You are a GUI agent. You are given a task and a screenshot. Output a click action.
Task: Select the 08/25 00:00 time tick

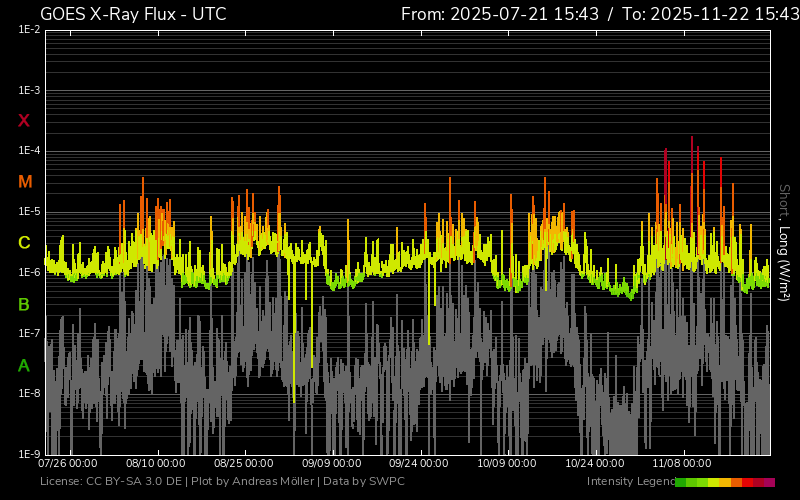[244, 464]
